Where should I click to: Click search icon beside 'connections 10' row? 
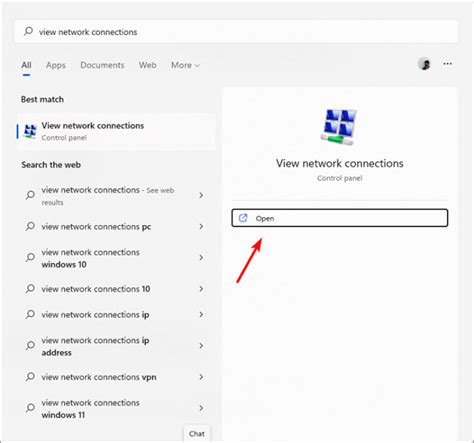tap(30, 288)
